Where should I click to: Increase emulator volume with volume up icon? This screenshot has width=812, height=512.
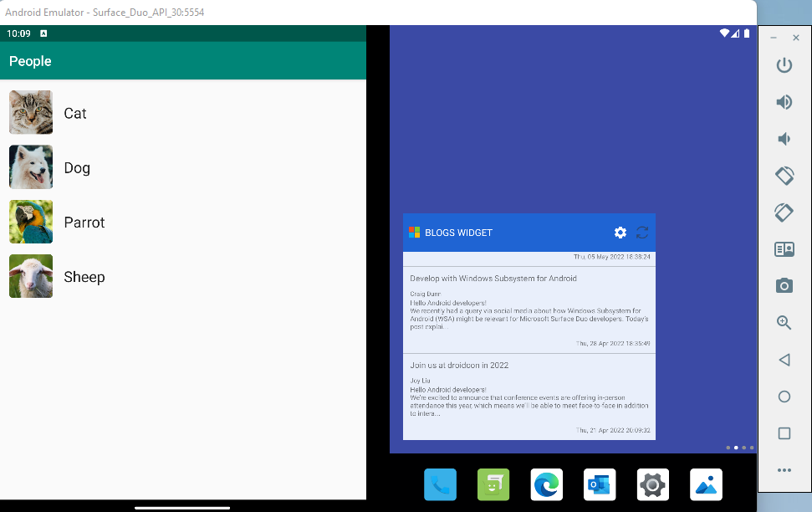(784, 102)
